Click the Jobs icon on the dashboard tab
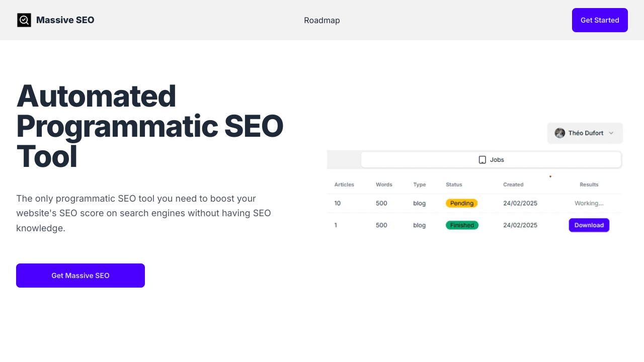The height and width of the screenshot is (362, 644). pos(482,159)
